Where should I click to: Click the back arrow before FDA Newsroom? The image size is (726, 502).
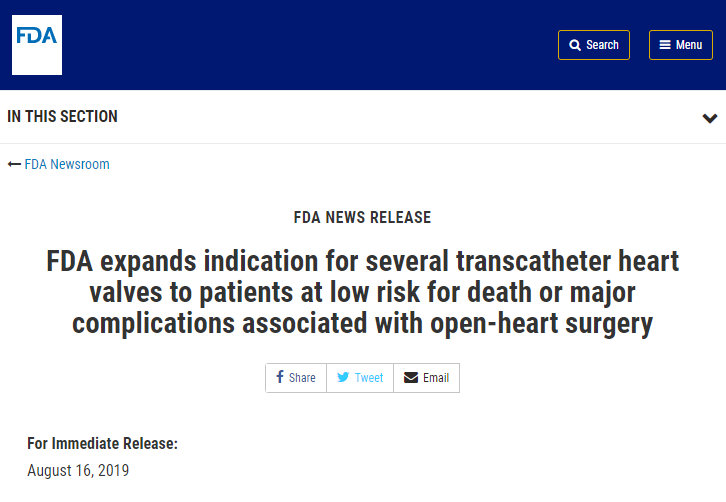click(x=14, y=164)
